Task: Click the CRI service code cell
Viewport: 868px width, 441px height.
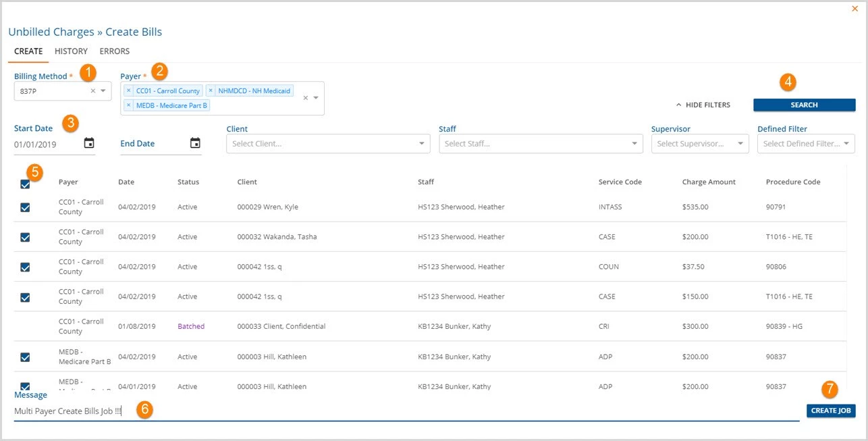Action: (x=604, y=326)
